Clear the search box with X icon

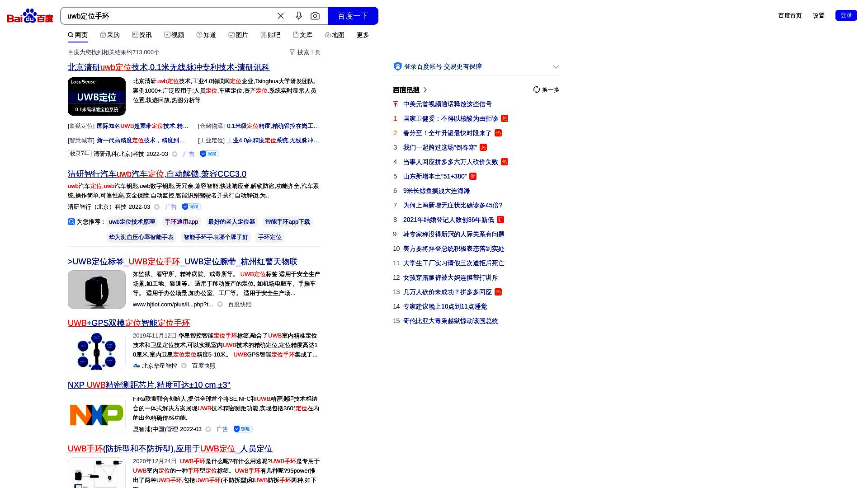point(281,16)
